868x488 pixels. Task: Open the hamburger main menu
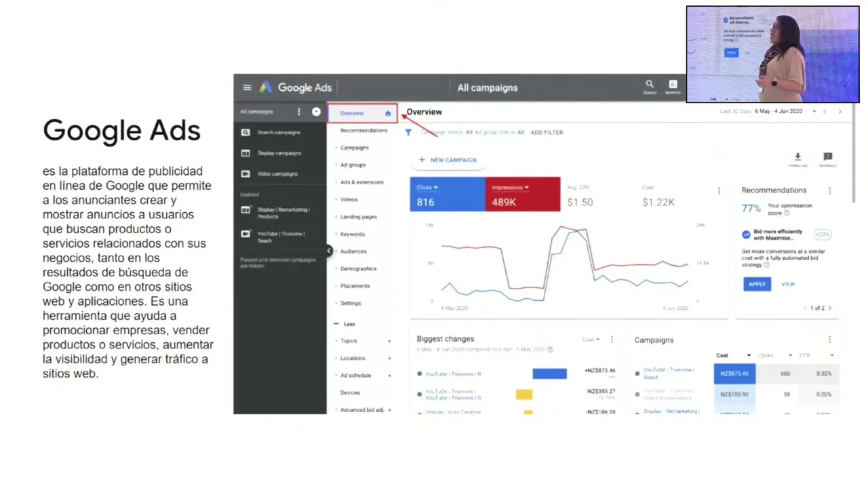247,87
